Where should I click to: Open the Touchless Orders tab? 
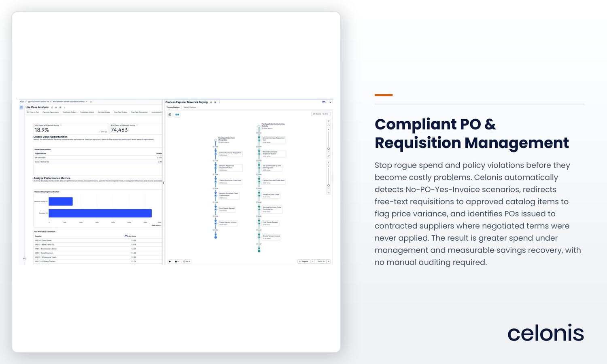70,112
